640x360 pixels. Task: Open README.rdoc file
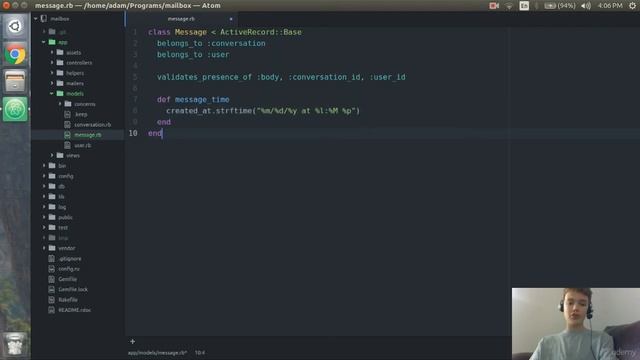pos(74,310)
